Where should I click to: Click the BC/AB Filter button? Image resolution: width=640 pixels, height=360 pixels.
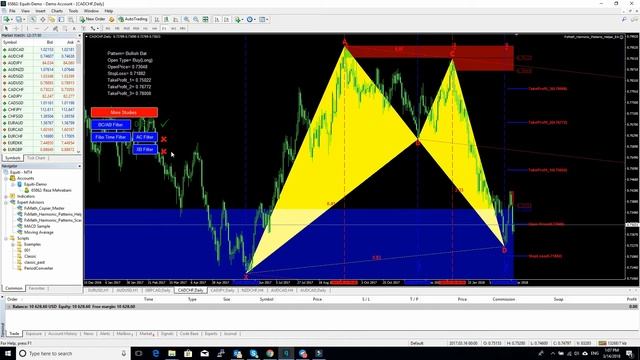click(111, 124)
